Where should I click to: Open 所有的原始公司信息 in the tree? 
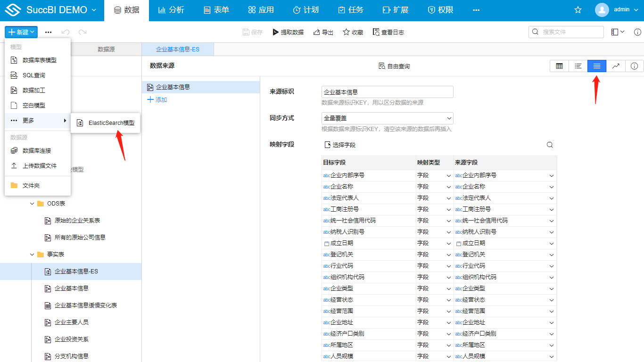[x=80, y=238]
